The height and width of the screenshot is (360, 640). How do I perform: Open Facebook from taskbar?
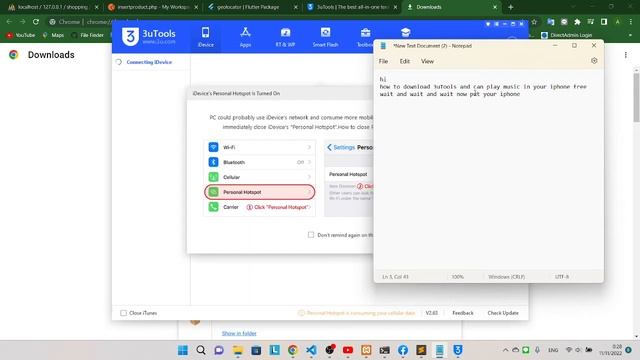403,350
